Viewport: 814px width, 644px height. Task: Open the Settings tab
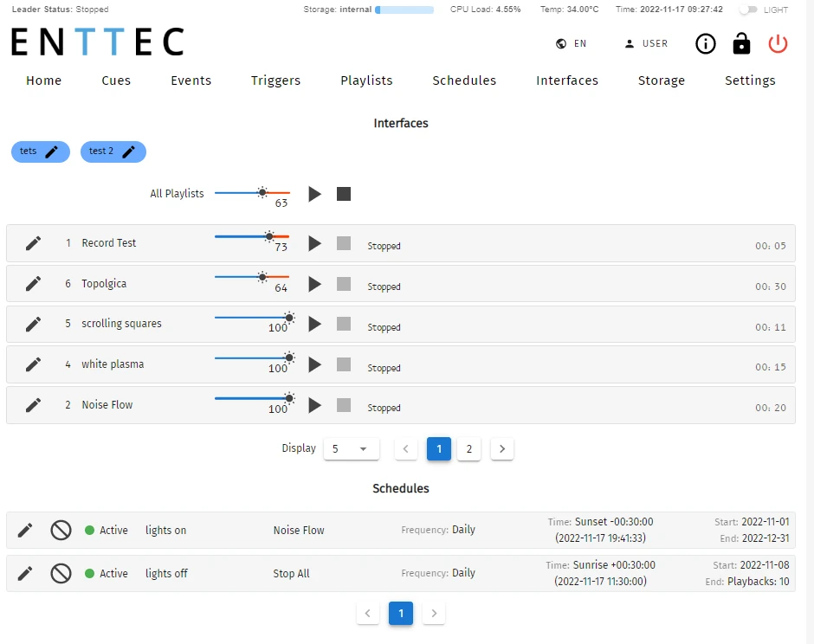[x=750, y=80]
